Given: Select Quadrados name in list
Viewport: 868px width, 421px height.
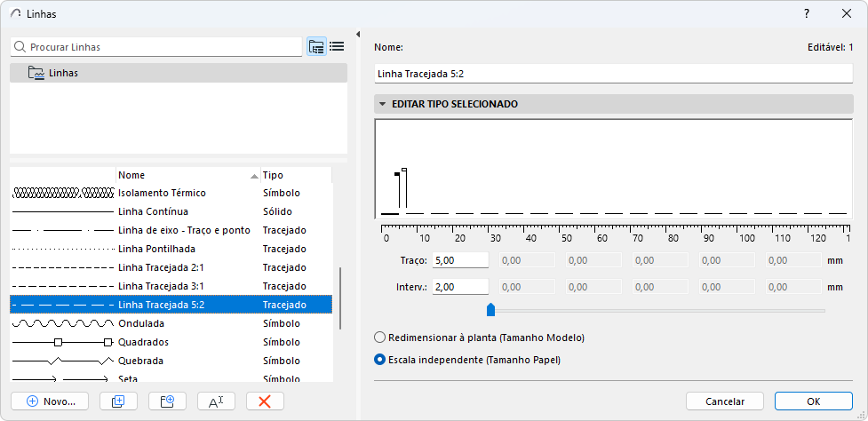Looking at the screenshot, I should coord(143,342).
